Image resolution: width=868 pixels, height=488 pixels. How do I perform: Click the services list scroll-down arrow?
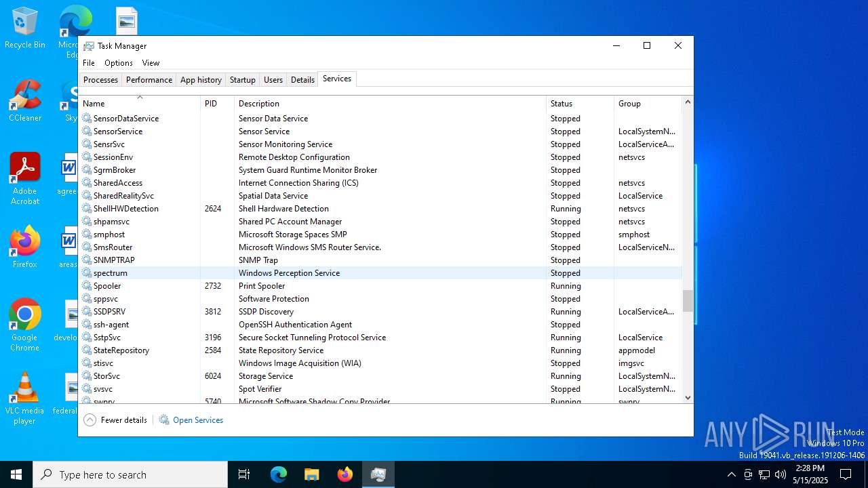click(x=688, y=398)
